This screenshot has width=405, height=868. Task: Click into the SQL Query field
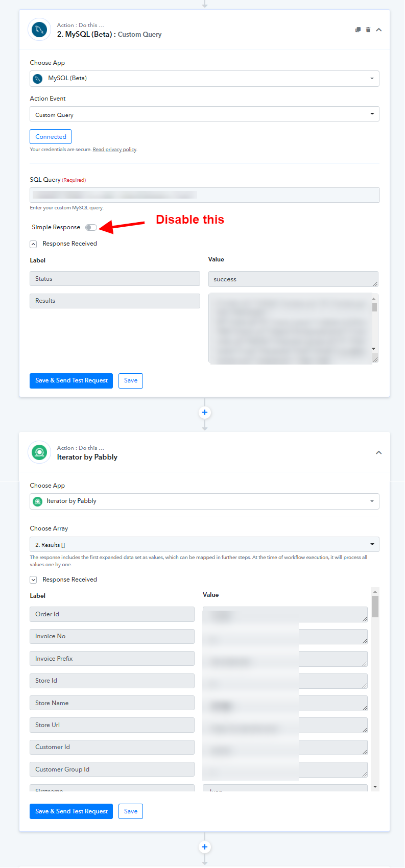pos(204,195)
